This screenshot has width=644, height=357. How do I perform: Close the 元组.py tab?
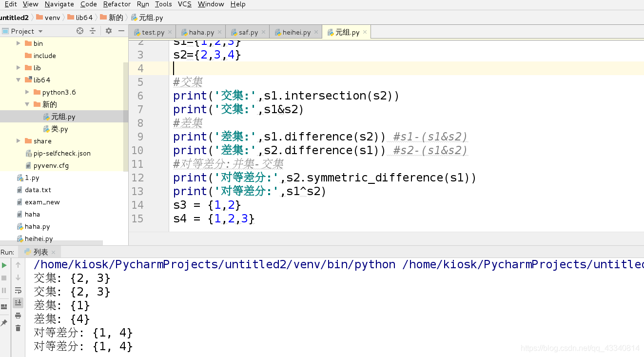click(x=365, y=32)
